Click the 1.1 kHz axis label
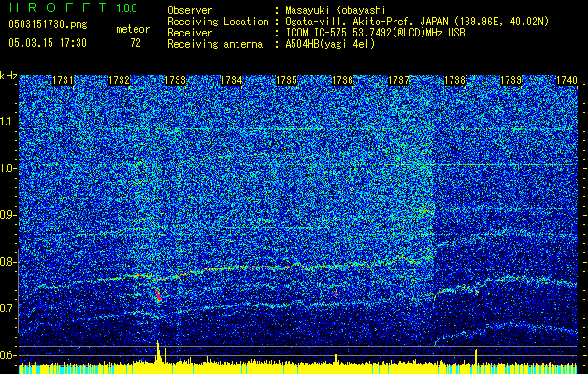Image resolution: width=588 pixels, height=374 pixels. 7,122
